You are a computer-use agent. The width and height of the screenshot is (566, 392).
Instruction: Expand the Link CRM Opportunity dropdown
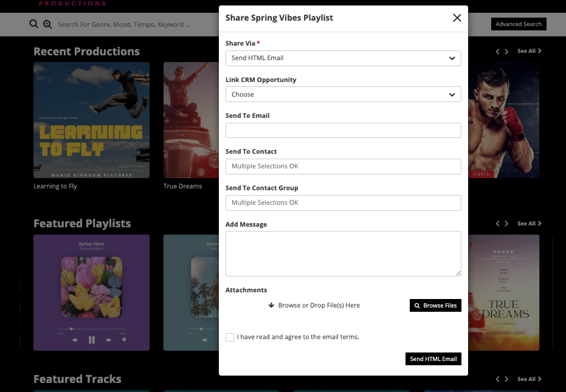click(x=343, y=95)
